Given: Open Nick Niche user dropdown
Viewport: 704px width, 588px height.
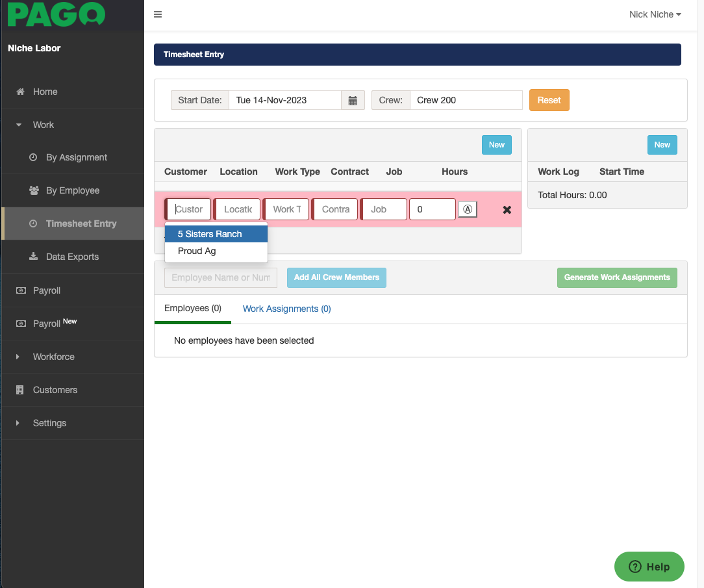Looking at the screenshot, I should pos(655,14).
